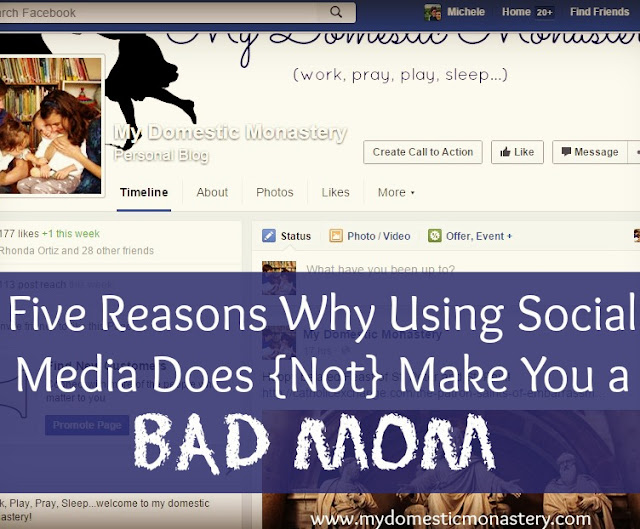Open My Domestic Monastery post author link
This screenshot has width=640, height=529.
tap(372, 335)
